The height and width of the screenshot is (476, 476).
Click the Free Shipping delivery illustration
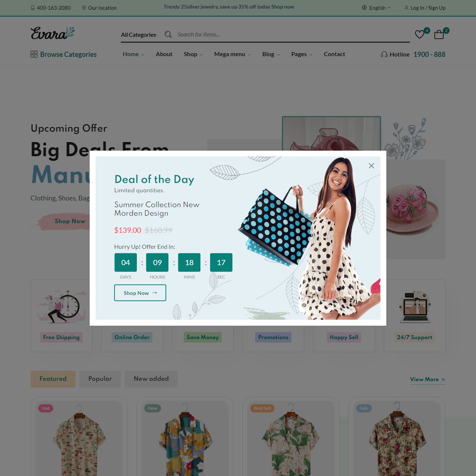click(x=59, y=306)
